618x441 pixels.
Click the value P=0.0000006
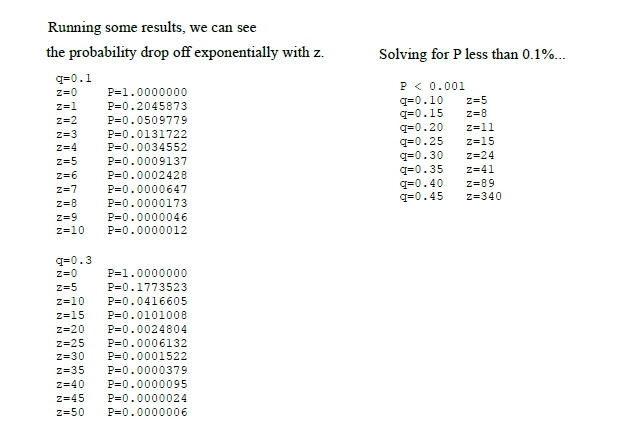pos(147,412)
